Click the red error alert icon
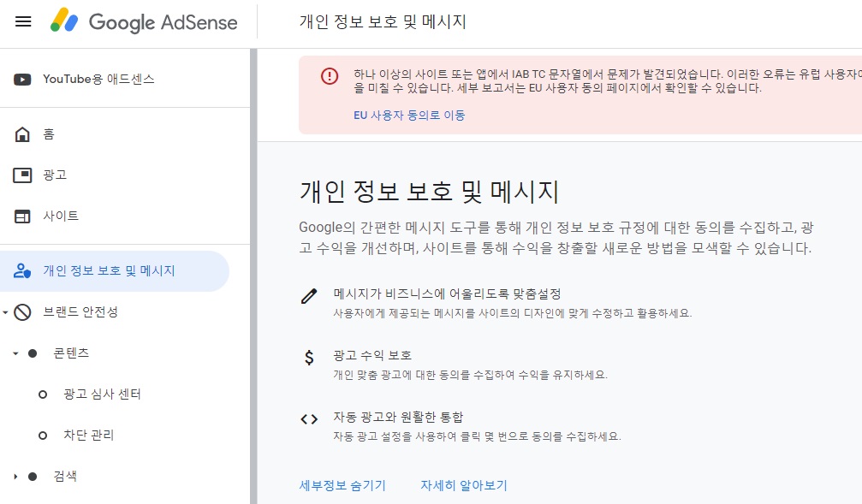Image resolution: width=862 pixels, height=504 pixels. [x=330, y=76]
